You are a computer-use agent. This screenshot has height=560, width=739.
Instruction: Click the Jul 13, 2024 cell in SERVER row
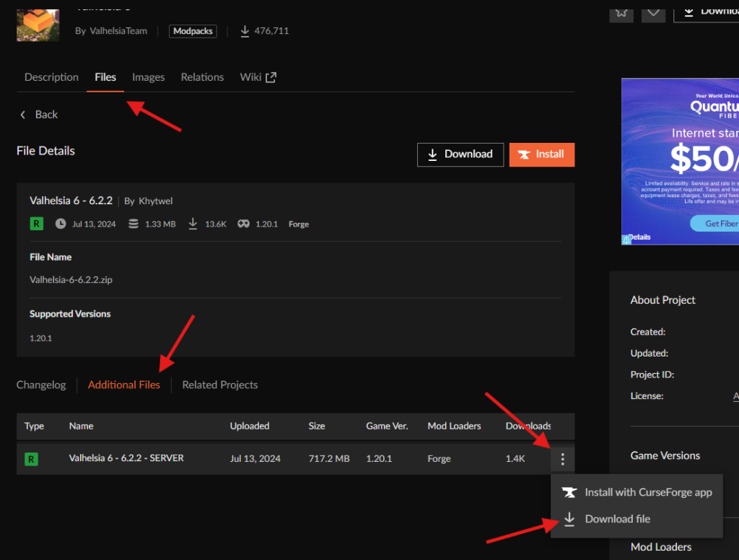(x=255, y=459)
